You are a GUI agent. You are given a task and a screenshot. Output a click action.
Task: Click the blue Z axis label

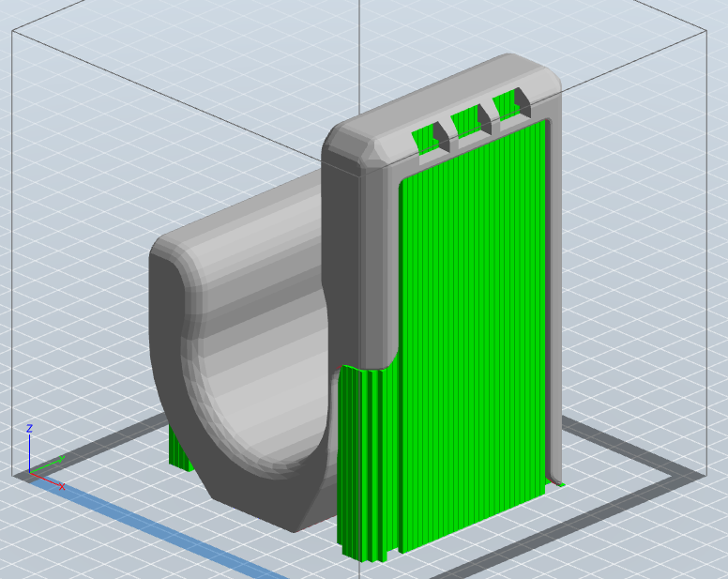click(x=30, y=428)
